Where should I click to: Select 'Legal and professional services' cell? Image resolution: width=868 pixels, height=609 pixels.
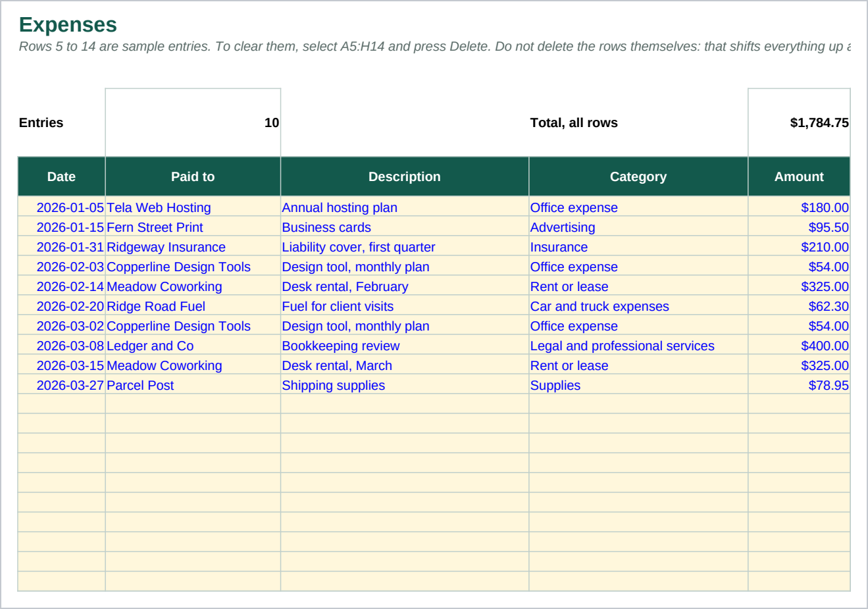point(638,346)
